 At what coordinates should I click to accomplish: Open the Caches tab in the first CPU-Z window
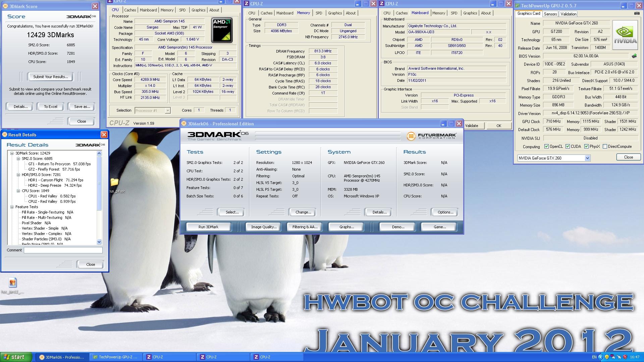(130, 10)
